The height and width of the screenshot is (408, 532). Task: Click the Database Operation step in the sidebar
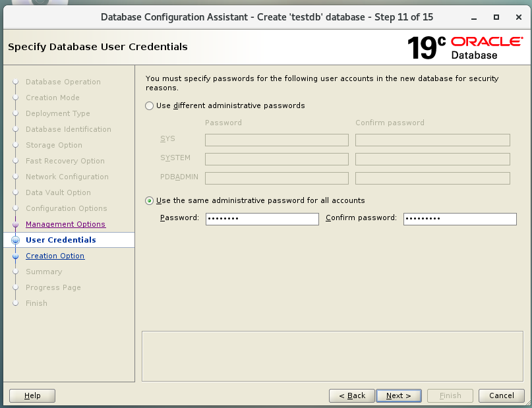tap(63, 82)
